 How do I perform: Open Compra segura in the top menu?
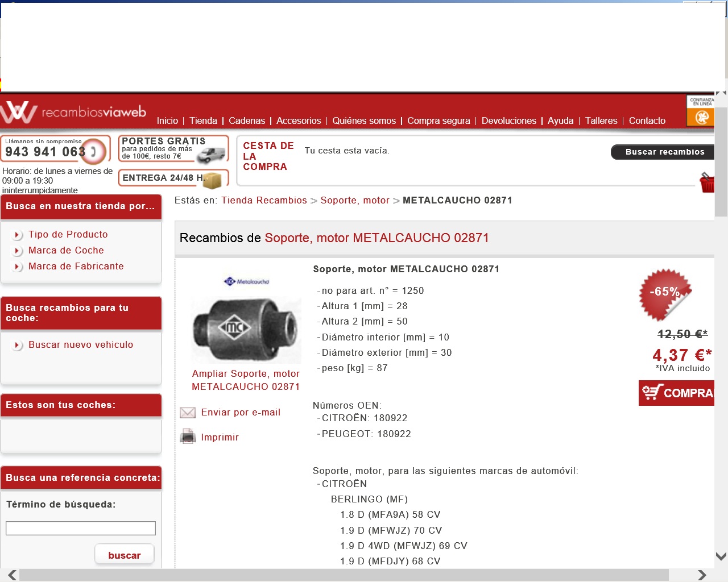pos(439,120)
